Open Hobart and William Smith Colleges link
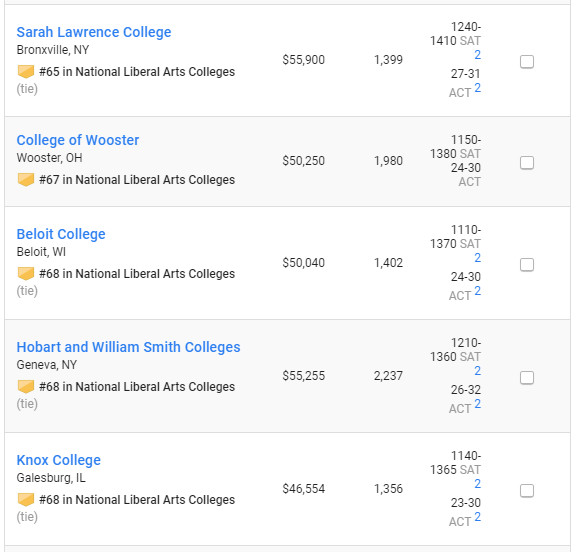 pyautogui.click(x=128, y=347)
